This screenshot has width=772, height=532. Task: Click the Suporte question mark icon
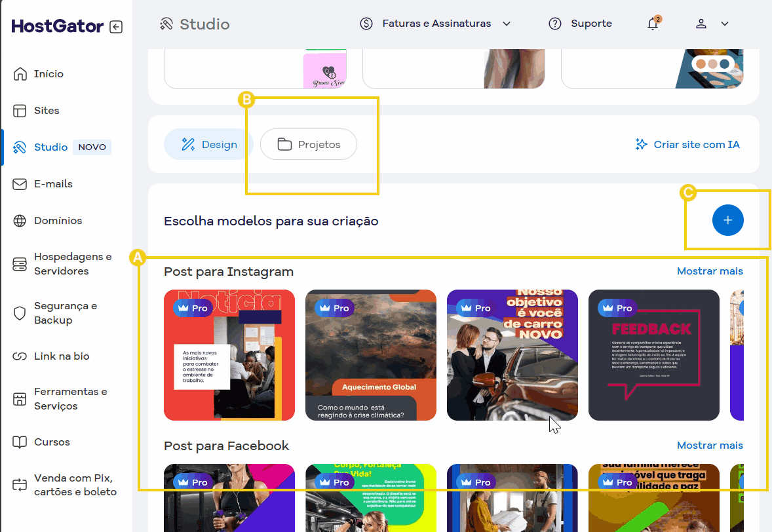pos(555,24)
